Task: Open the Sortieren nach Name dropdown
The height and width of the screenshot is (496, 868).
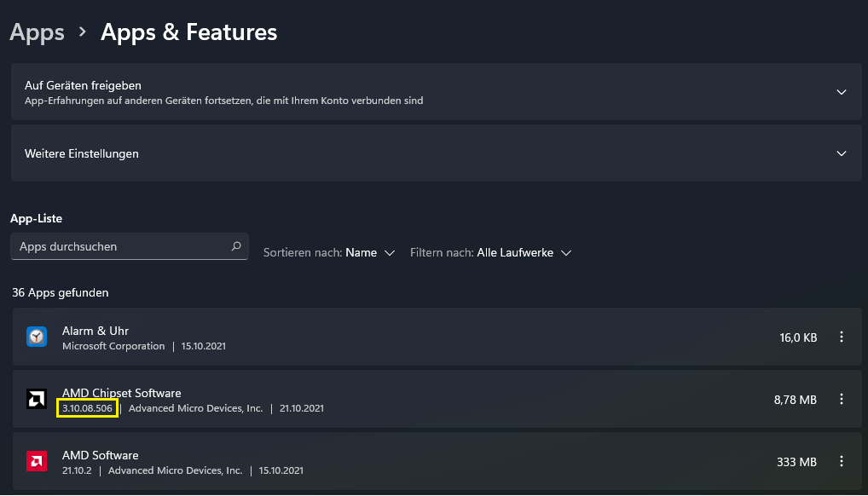Action: [329, 252]
